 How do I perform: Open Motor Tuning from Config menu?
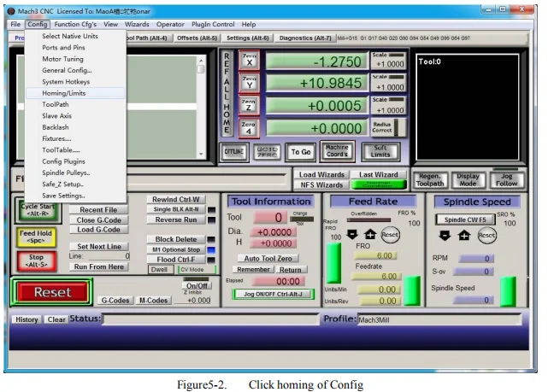pos(75,59)
